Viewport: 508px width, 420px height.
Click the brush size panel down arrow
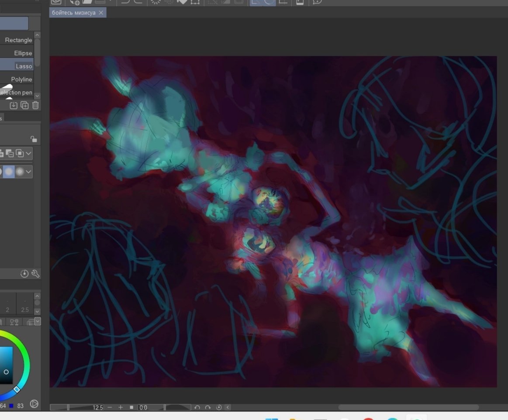(x=37, y=311)
